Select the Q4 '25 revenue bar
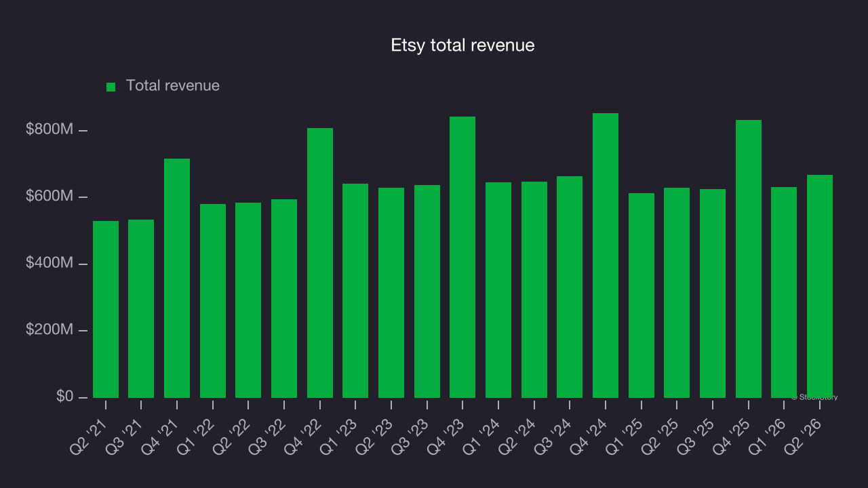868x488 pixels. [x=749, y=259]
